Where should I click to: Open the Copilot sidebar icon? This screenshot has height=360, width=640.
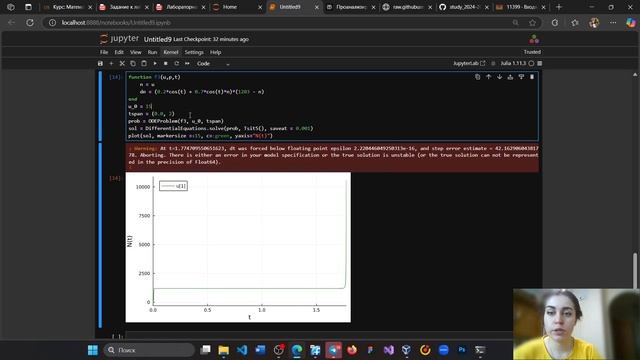631,23
